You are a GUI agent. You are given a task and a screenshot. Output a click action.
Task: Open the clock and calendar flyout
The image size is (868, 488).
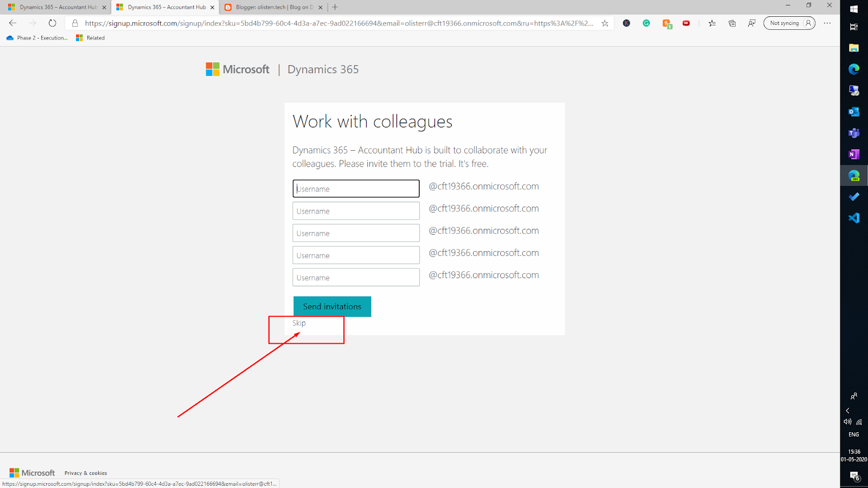[x=854, y=455]
